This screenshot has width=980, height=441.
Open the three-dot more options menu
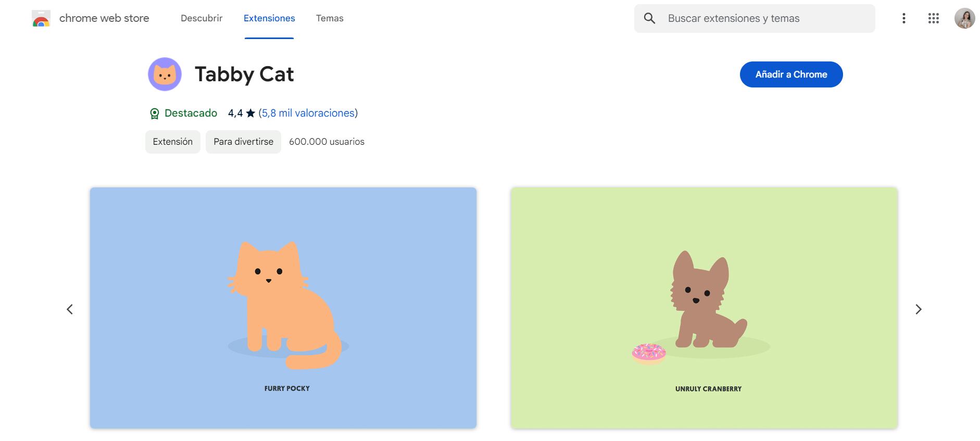(x=904, y=18)
